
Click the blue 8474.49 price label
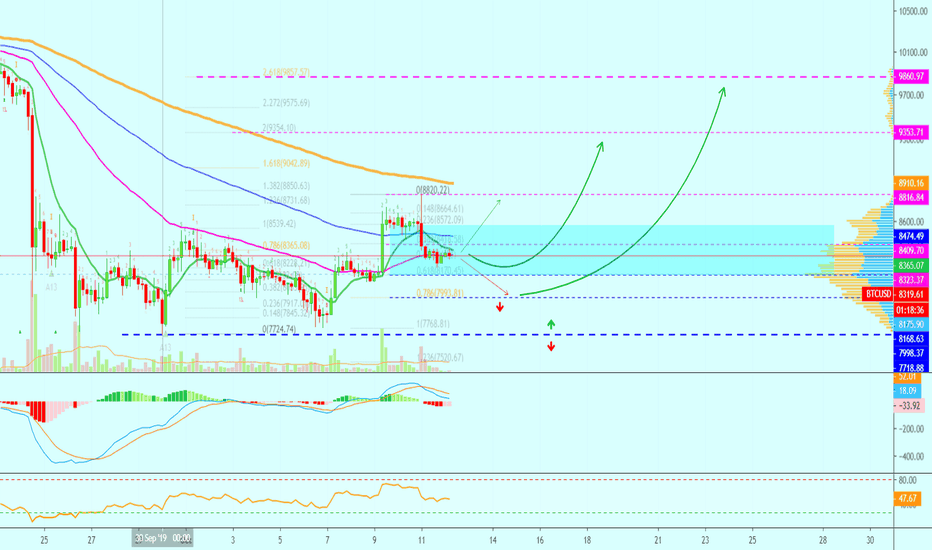(x=911, y=236)
